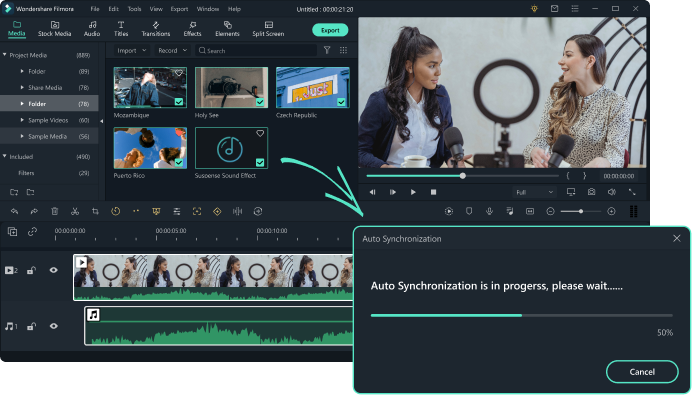The image size is (692, 395).
Task: Select the scissors split tool
Action: point(75,211)
